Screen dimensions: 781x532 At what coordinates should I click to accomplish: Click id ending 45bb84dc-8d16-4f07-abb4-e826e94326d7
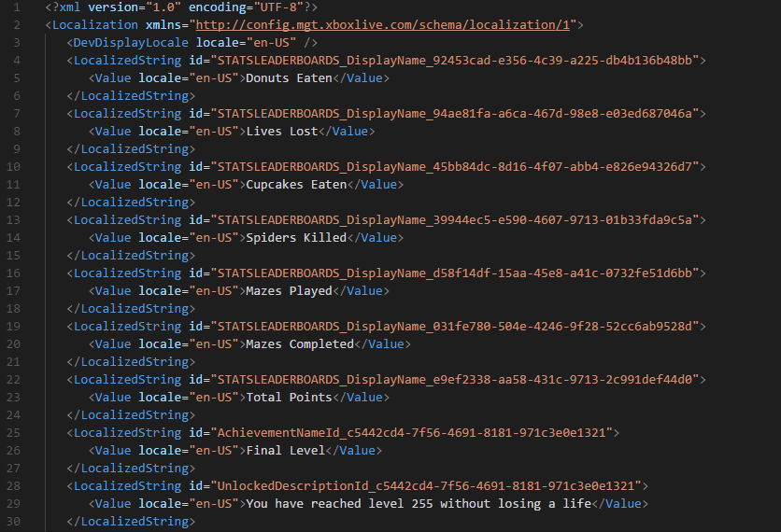click(455, 167)
